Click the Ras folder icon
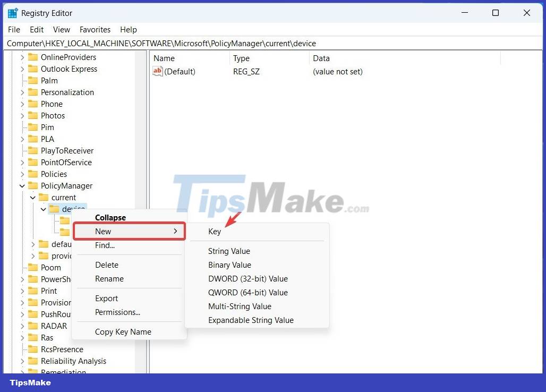 tap(33, 338)
